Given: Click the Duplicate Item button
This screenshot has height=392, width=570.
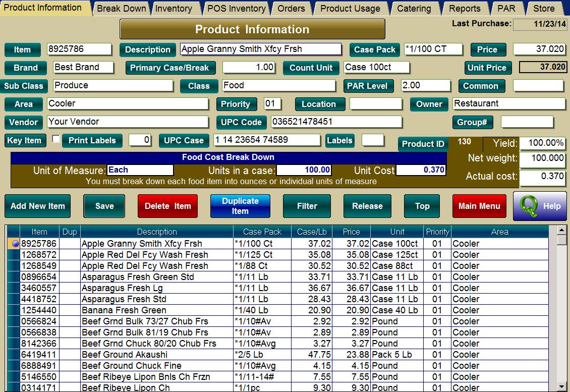Looking at the screenshot, I should (x=240, y=206).
